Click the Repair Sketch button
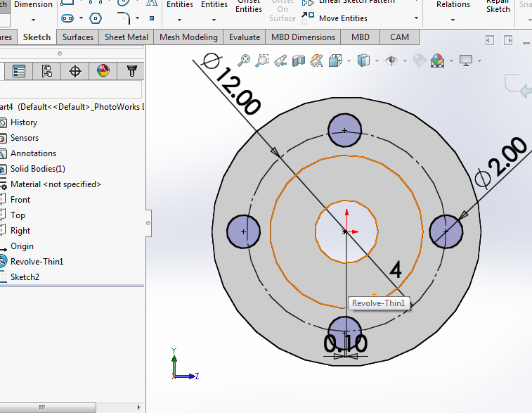This screenshot has width=532, height=413. point(498,7)
